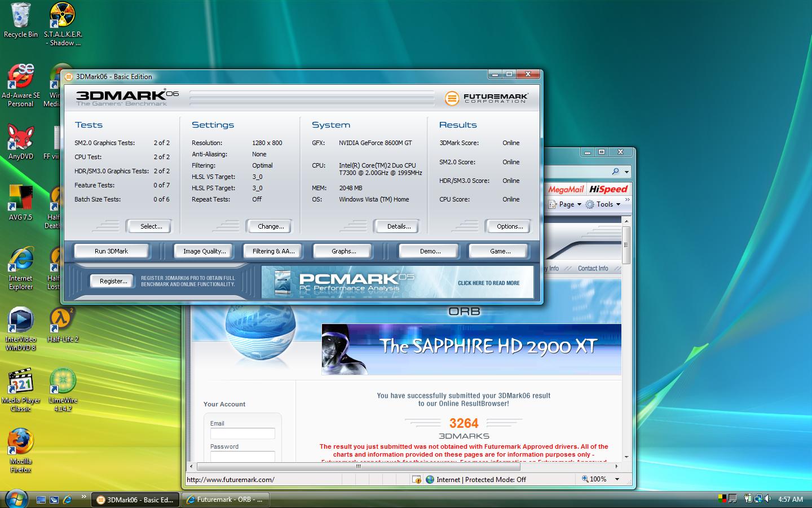Screen dimensions: 812x508
Task: Click the Switch between windows quick launch icon
Action: point(54,500)
